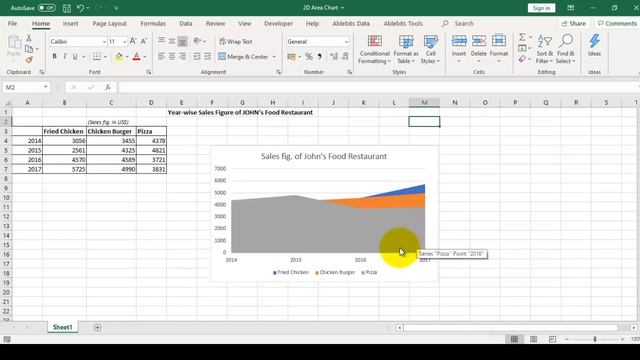Apply the yellow Fill Color swatch

pos(119,56)
